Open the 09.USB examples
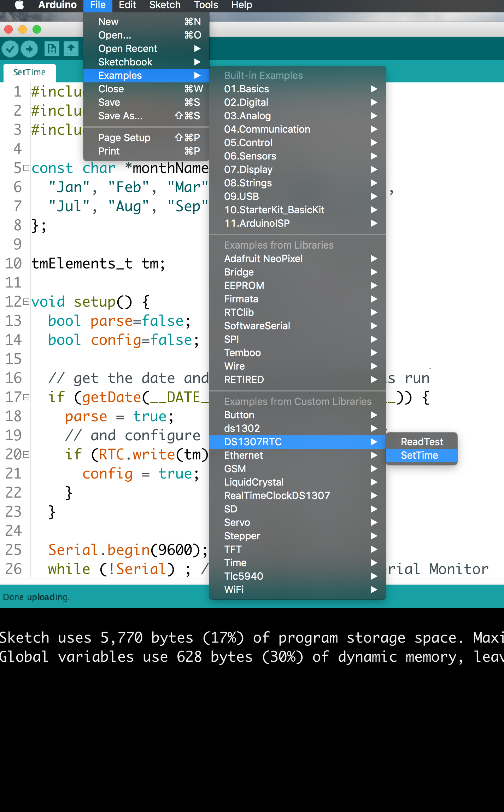 pyautogui.click(x=298, y=196)
